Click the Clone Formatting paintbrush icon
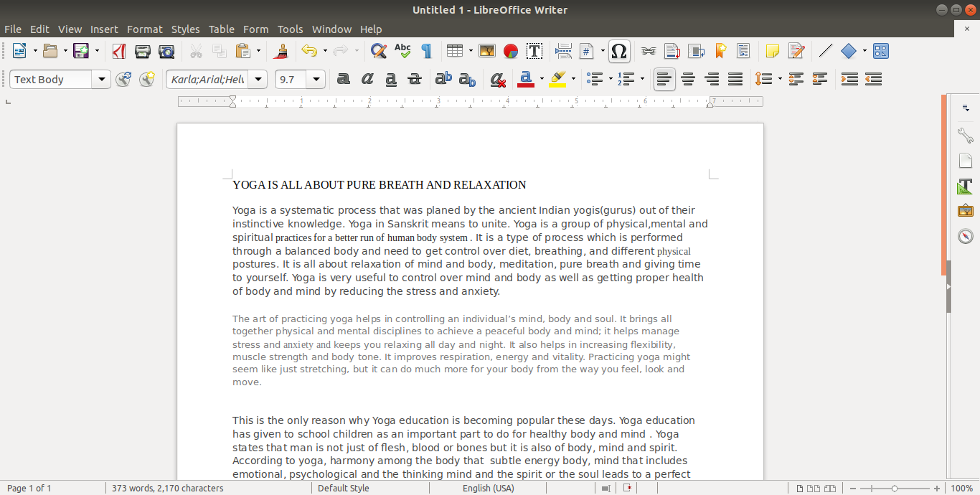980x495 pixels. point(281,51)
